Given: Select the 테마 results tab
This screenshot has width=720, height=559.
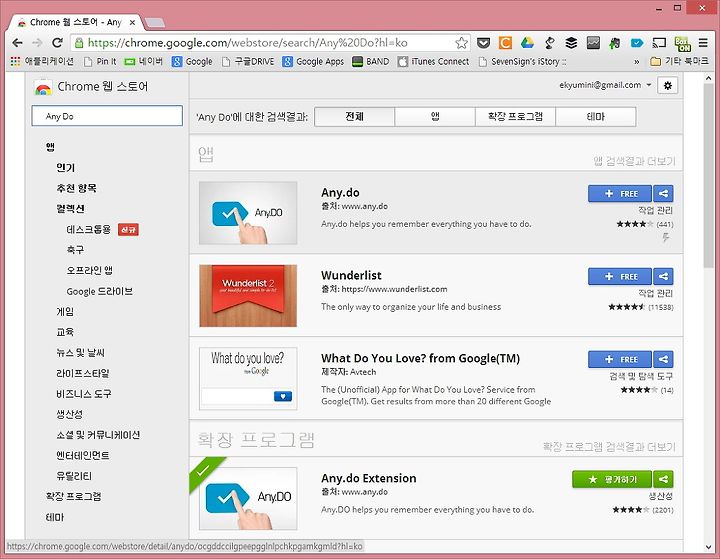Looking at the screenshot, I should [x=596, y=117].
